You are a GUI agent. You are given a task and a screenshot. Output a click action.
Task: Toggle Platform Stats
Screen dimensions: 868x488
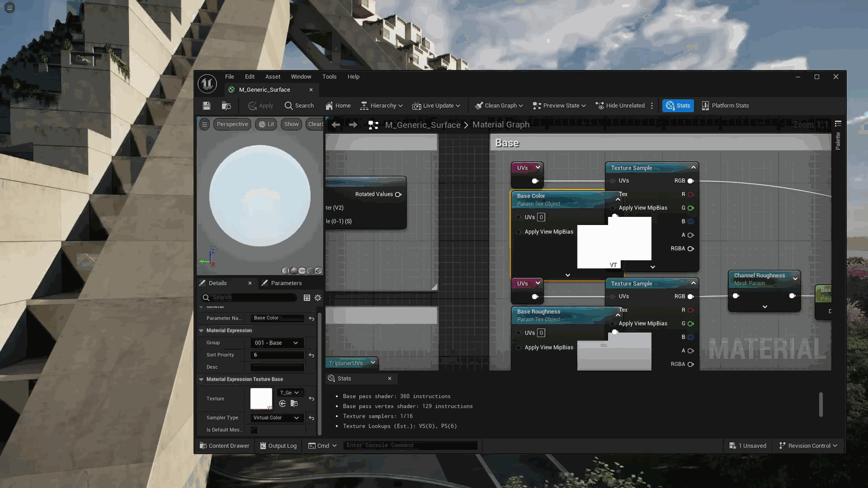point(725,106)
